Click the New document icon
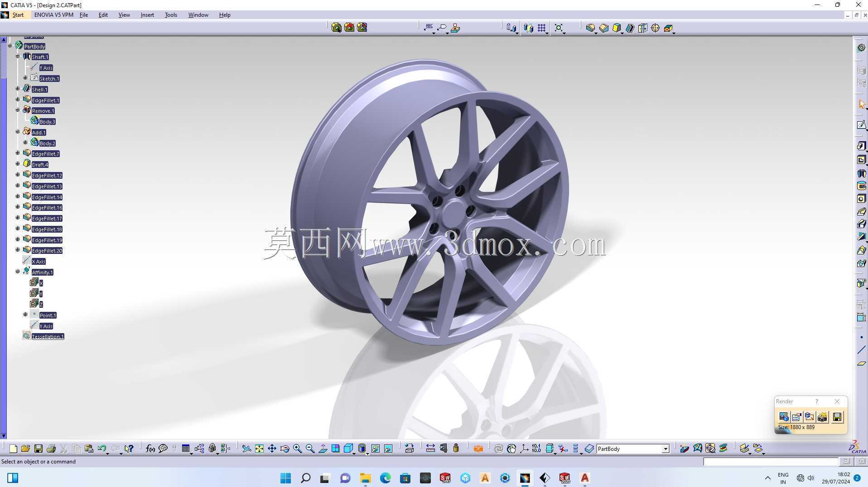Screen dimensions: 868x487 tap(13, 449)
